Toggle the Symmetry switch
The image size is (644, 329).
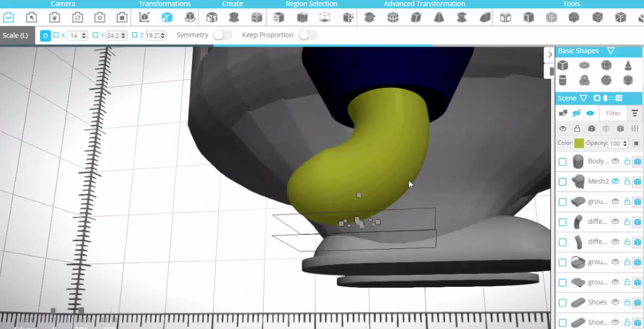(x=222, y=35)
